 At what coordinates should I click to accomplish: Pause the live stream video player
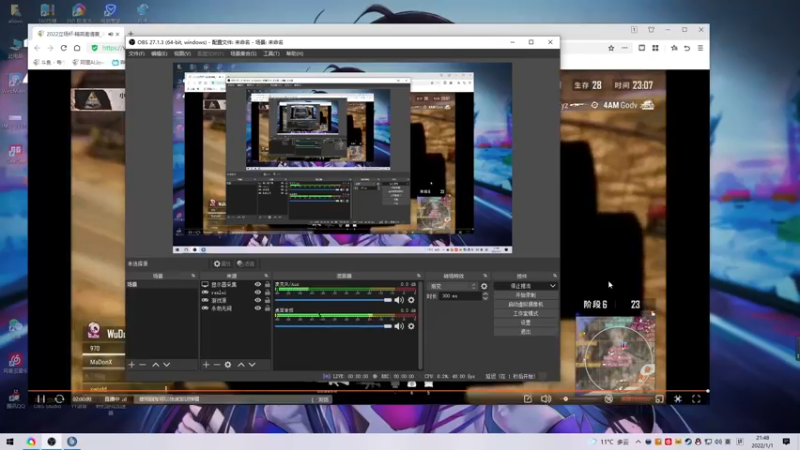(41, 399)
